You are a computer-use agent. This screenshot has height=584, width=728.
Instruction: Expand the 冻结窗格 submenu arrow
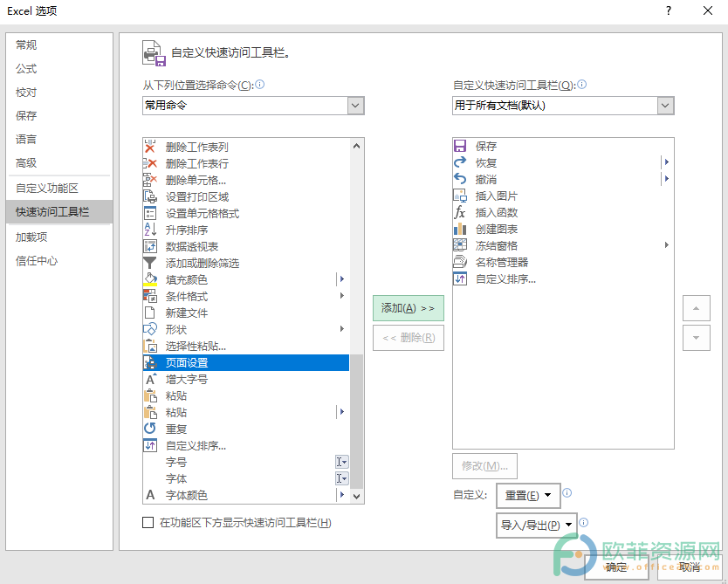coord(667,245)
